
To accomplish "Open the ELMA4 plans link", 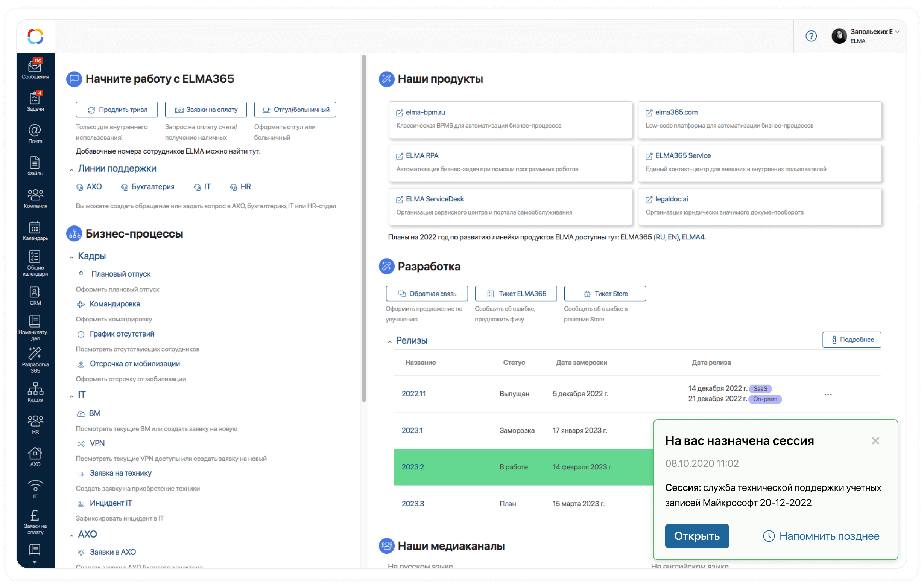I will pos(693,237).
